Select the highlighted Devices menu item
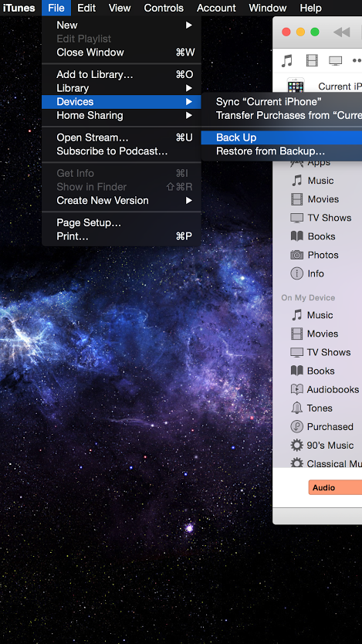362x644 pixels. pos(121,101)
